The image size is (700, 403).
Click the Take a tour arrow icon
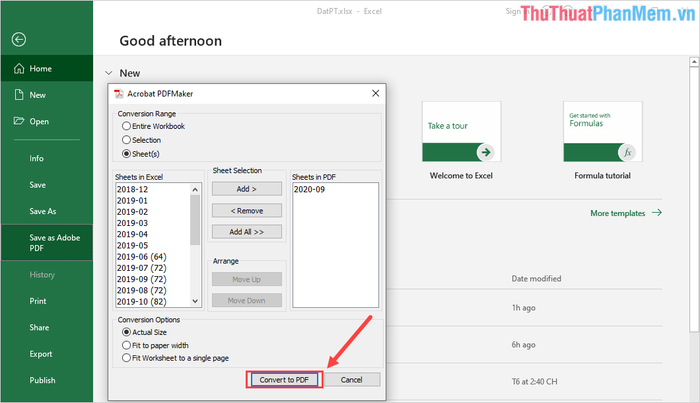click(486, 152)
